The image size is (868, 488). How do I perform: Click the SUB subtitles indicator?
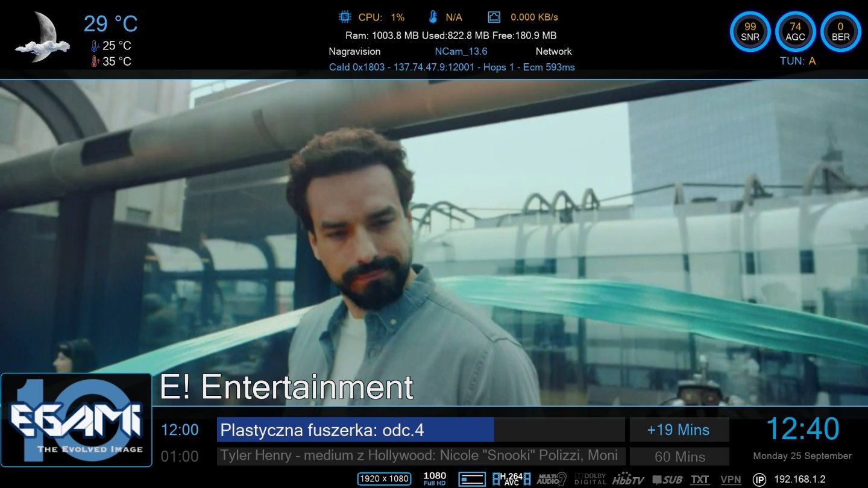coord(667,480)
